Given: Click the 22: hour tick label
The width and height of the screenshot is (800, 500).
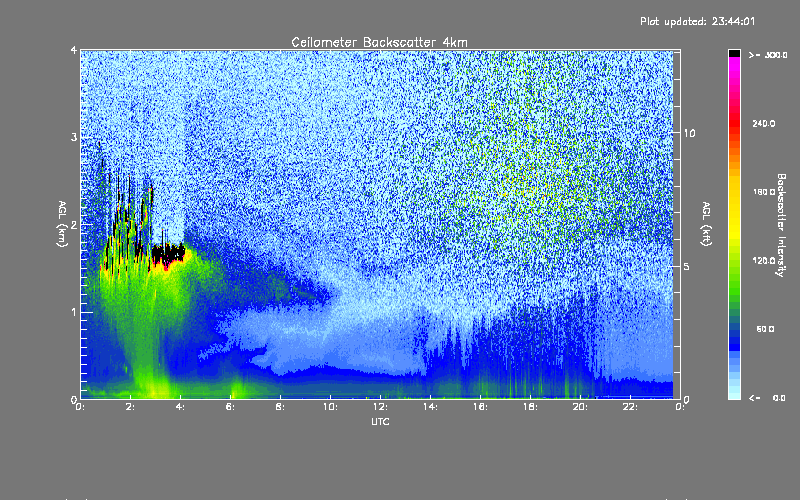Looking at the screenshot, I should coord(630,407).
